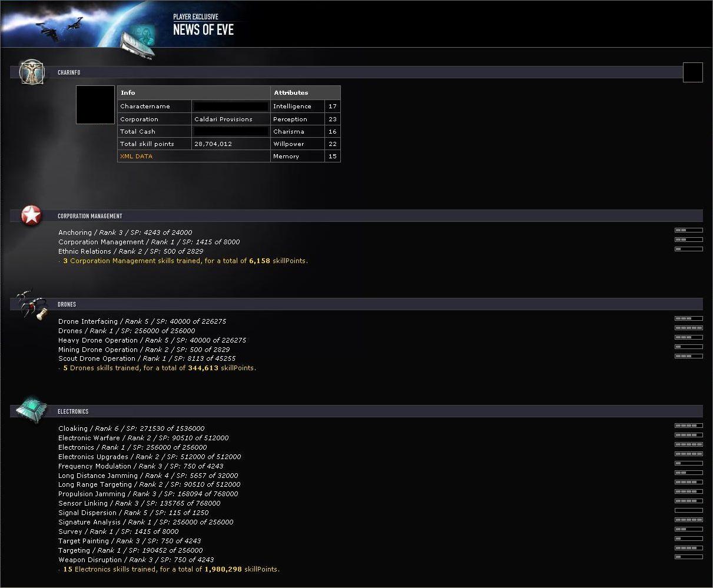Click the Anchoring skill level bar

(x=688, y=230)
